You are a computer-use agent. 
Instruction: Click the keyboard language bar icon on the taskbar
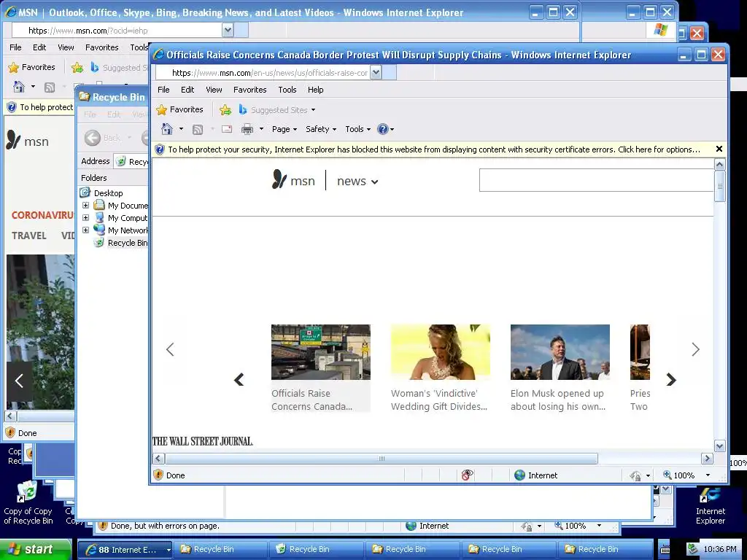tap(665, 549)
